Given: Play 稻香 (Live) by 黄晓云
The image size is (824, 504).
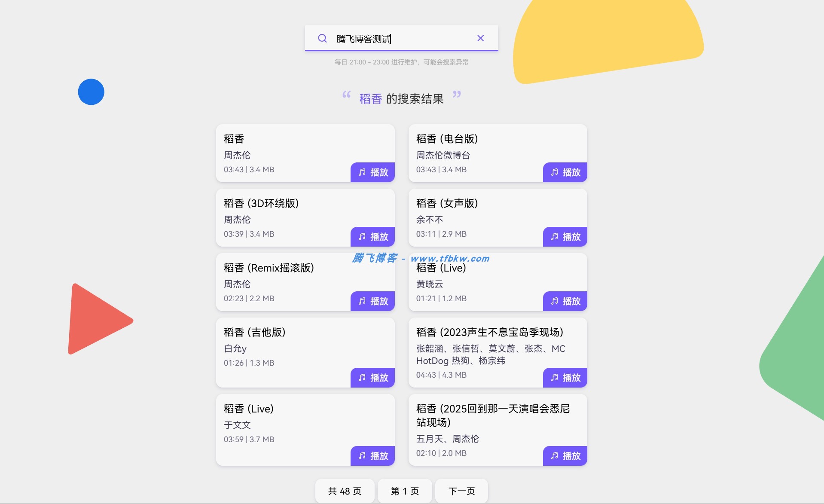Looking at the screenshot, I should click(565, 301).
